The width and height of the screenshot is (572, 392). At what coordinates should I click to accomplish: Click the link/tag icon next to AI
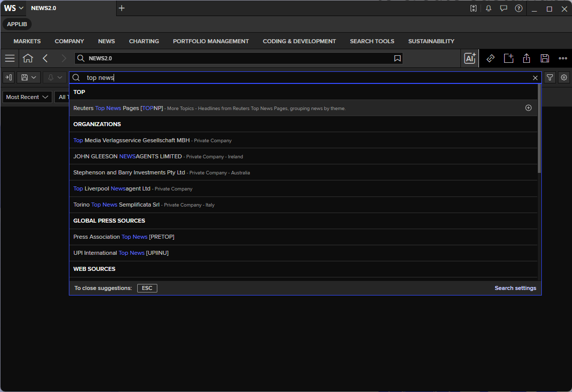tap(490, 58)
